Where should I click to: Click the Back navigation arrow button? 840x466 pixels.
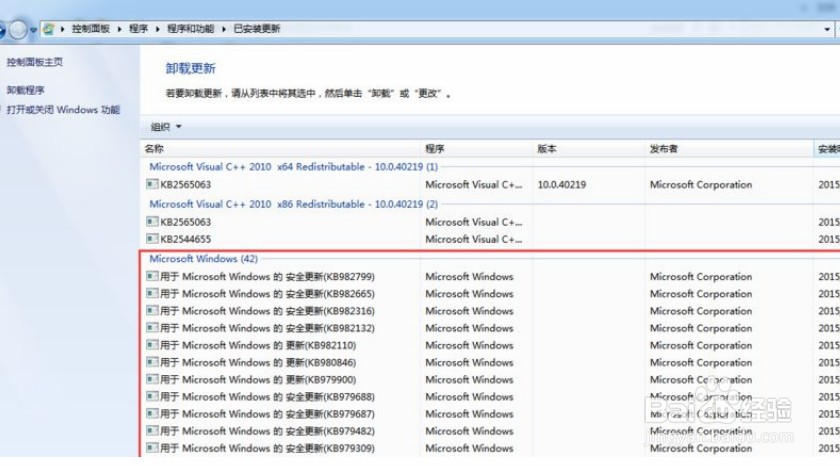2,29
